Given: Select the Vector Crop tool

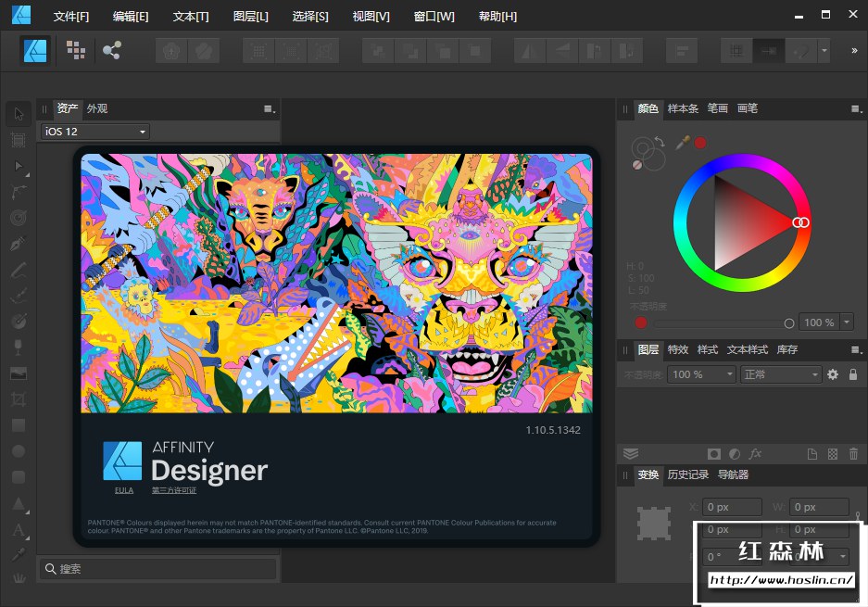Looking at the screenshot, I should coord(19,399).
